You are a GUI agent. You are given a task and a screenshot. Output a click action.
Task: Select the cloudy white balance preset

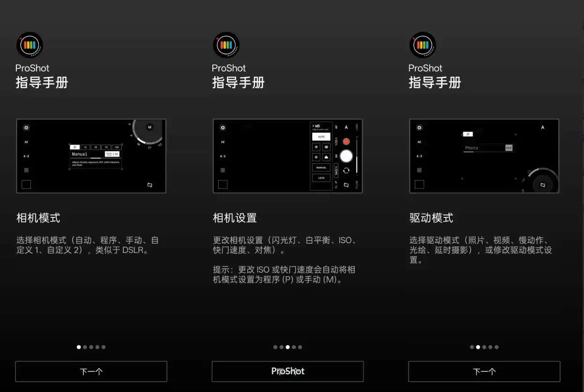coord(326,157)
